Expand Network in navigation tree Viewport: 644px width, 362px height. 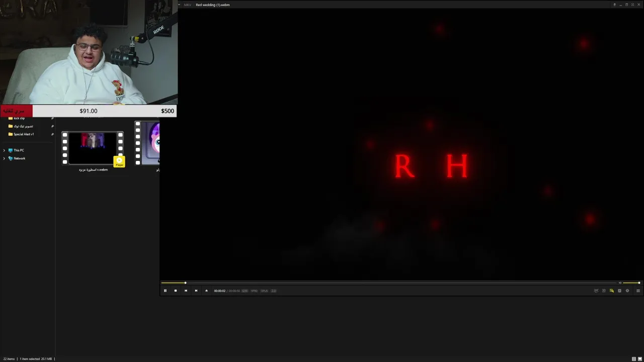click(x=4, y=158)
